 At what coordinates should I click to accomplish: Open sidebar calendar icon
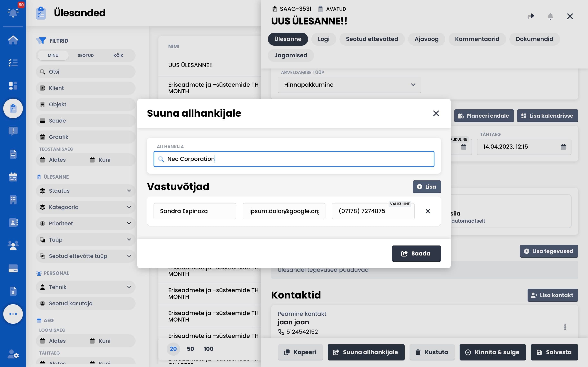[x=13, y=177]
